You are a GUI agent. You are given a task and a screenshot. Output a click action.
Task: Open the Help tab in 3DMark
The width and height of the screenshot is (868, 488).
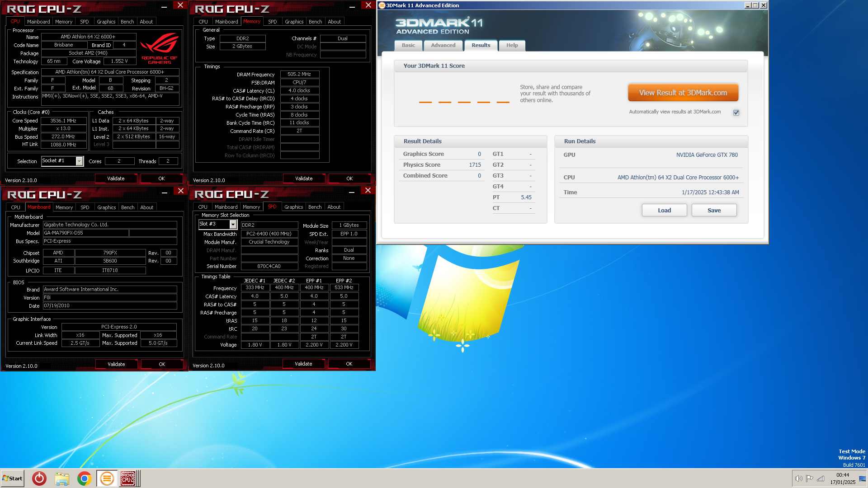[512, 45]
